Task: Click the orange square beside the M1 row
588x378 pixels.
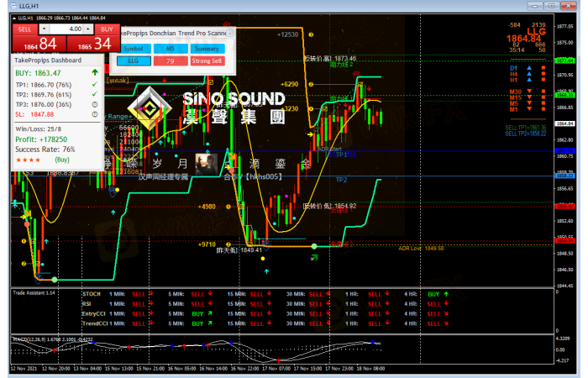Action: point(544,108)
